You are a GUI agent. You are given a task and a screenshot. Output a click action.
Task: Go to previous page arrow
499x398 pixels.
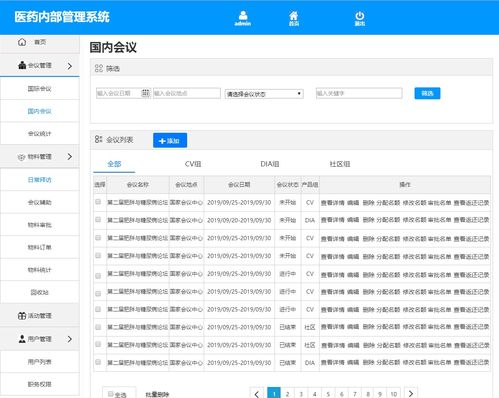click(x=257, y=394)
